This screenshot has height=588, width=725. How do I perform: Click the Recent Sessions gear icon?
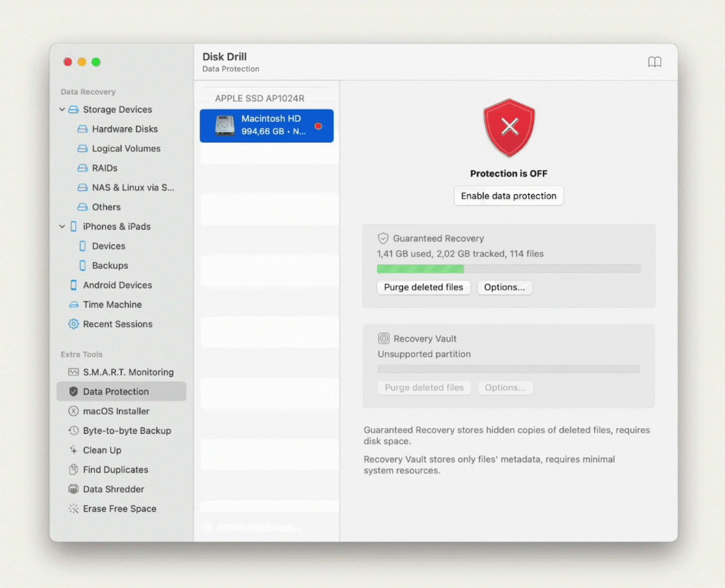coord(73,324)
